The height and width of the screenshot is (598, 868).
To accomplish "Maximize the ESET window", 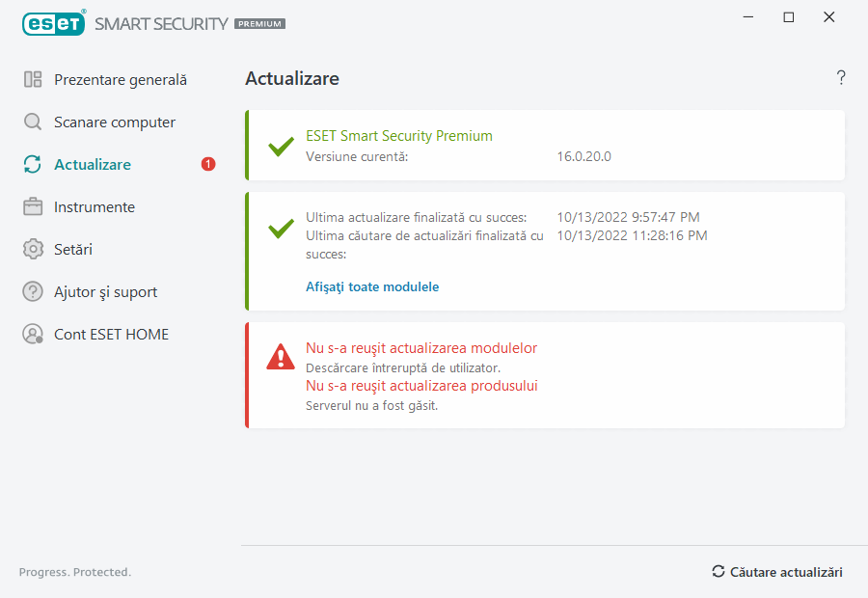I will pyautogui.click(x=789, y=17).
